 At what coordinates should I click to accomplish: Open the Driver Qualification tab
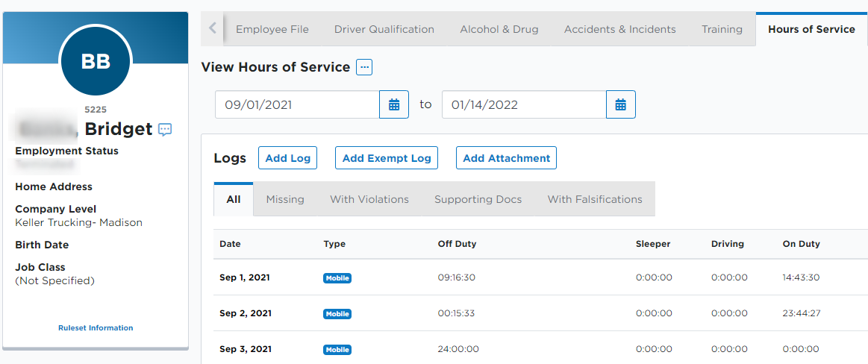point(384,29)
